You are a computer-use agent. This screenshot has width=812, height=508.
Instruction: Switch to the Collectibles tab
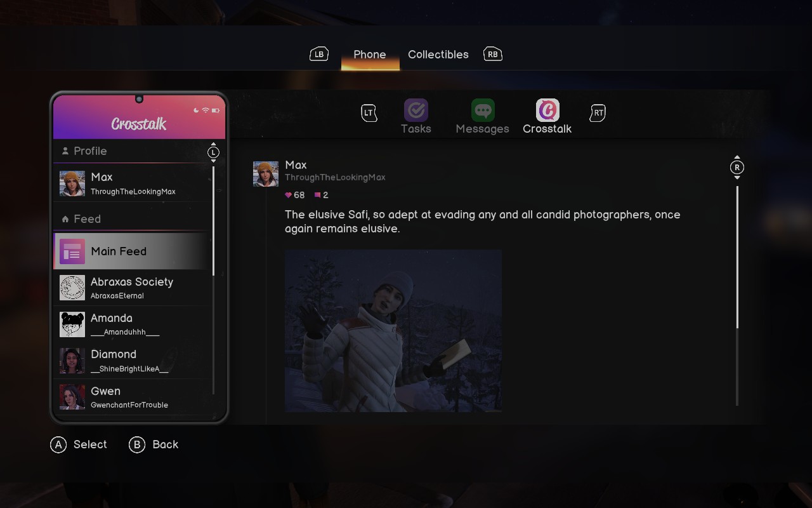pos(438,55)
